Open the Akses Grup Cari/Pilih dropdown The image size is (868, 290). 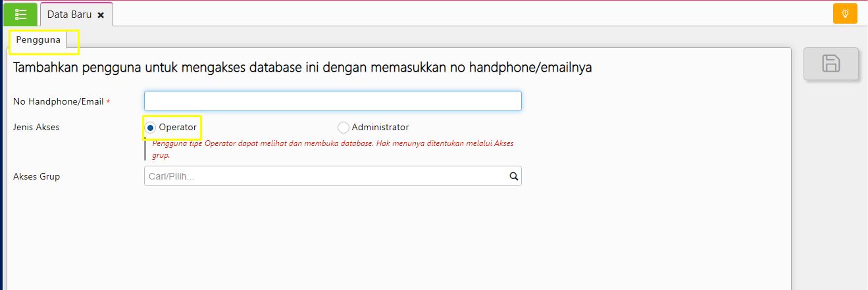click(x=326, y=176)
